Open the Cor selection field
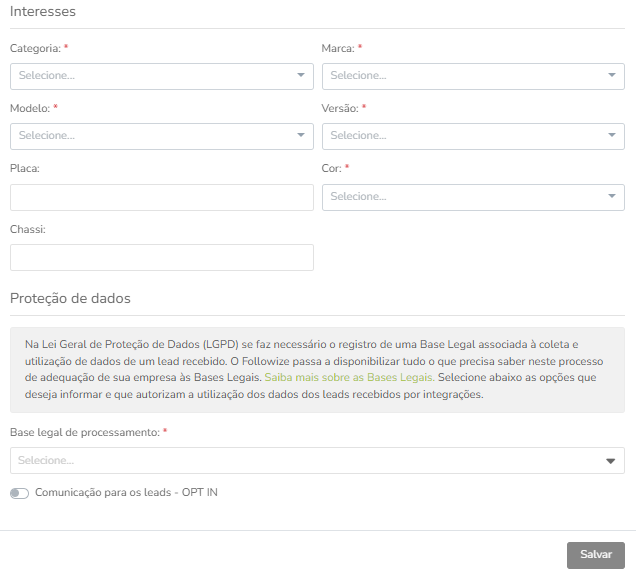The image size is (636, 578). point(473,198)
